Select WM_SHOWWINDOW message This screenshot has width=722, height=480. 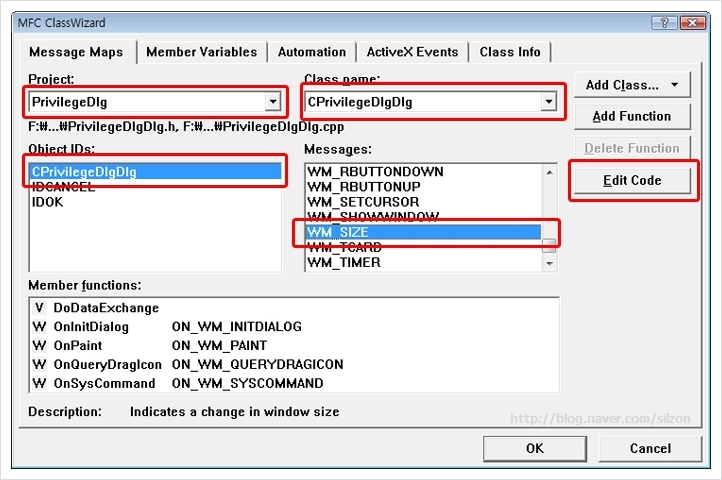pos(424,217)
